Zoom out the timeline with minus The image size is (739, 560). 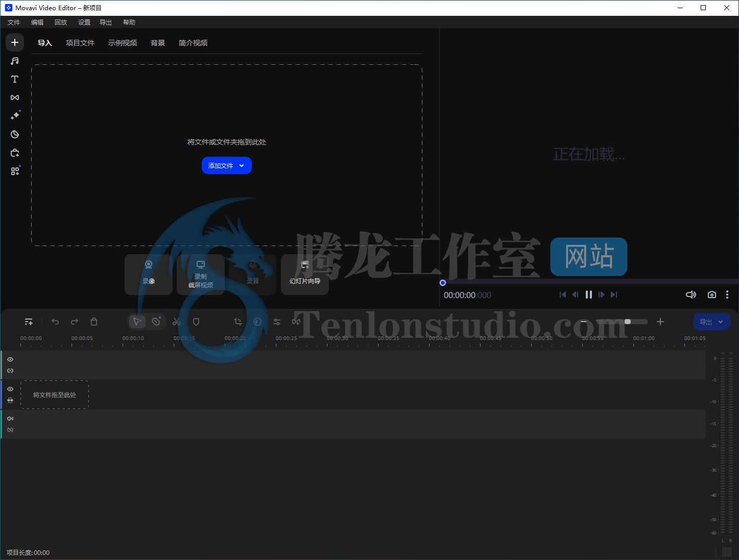pos(584,322)
